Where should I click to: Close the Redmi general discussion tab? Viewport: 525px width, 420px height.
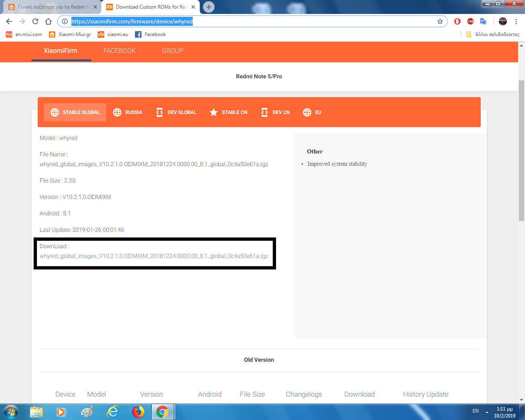click(95, 7)
